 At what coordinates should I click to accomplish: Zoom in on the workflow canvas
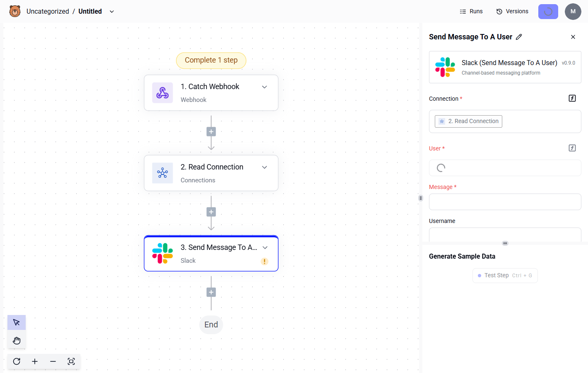(35, 361)
